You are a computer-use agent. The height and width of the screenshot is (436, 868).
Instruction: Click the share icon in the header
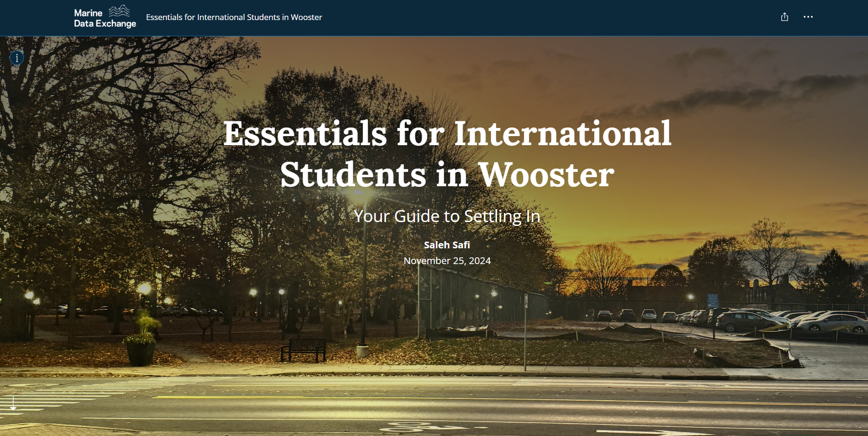(x=784, y=17)
